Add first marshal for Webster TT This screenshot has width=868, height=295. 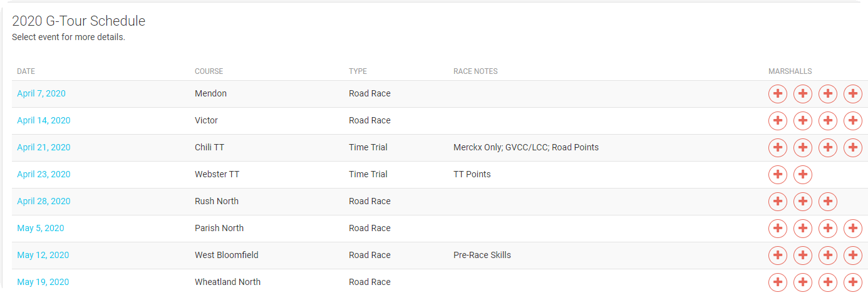pyautogui.click(x=778, y=175)
